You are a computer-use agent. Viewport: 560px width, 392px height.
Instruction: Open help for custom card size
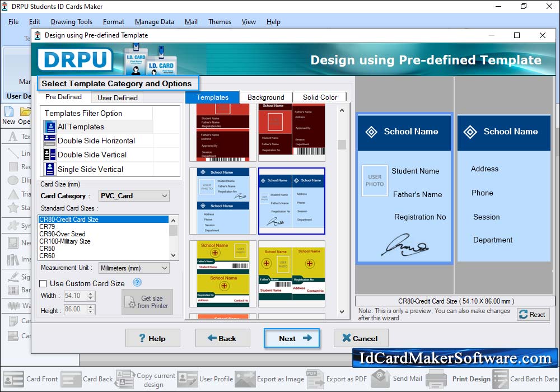click(137, 282)
